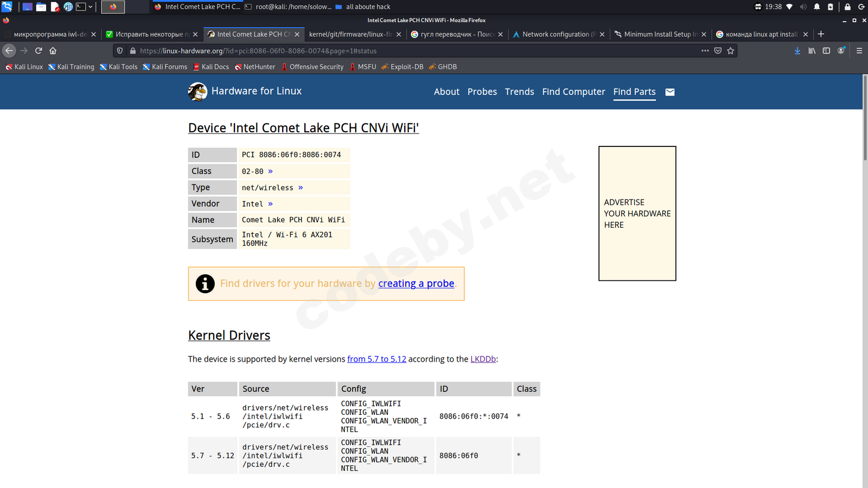Open page actions three-dots menu
Viewport: 868px width, 488px height.
(x=705, y=50)
